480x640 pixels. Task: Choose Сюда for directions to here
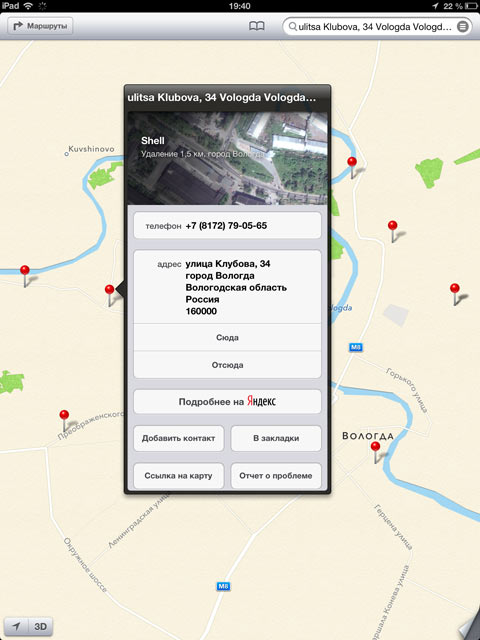point(227,338)
